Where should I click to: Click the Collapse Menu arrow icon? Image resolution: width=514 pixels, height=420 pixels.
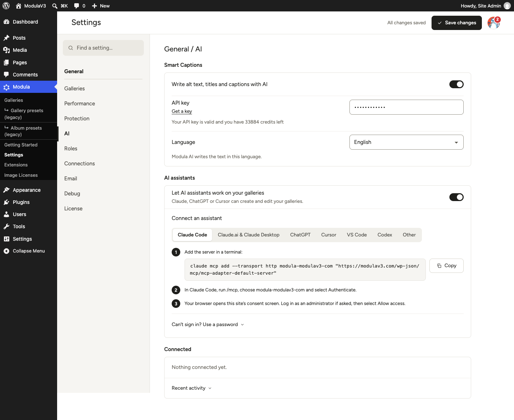click(6, 251)
